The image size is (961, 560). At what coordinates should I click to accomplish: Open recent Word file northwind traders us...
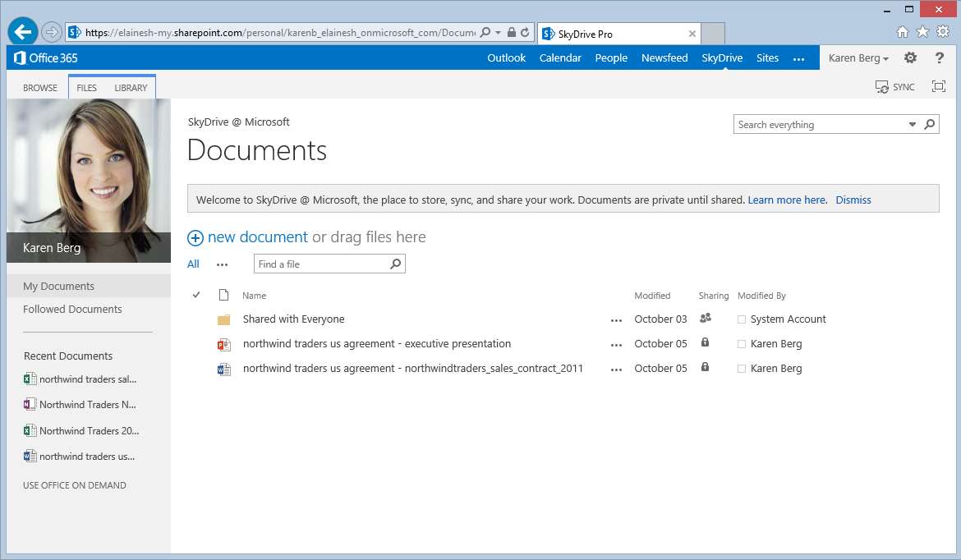pyautogui.click(x=79, y=457)
